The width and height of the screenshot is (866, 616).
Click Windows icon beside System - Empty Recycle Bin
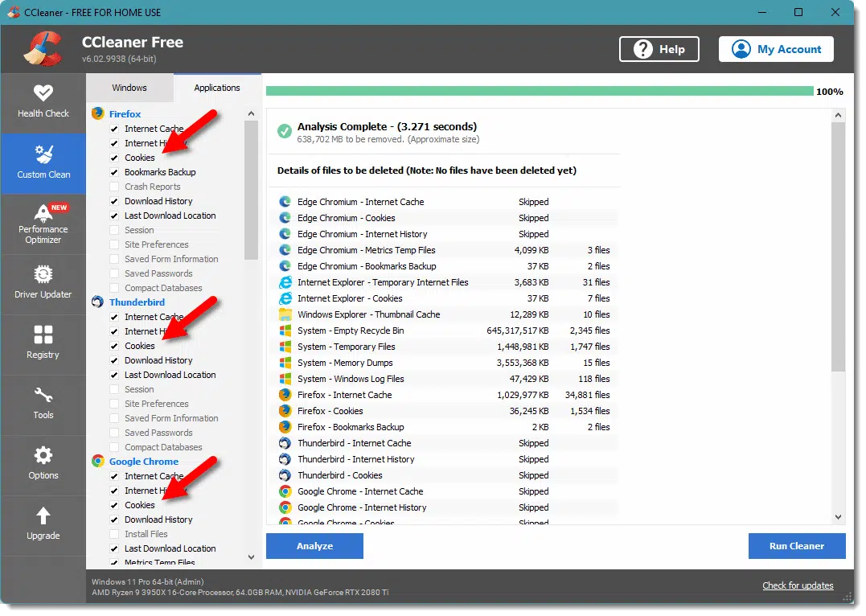tap(285, 331)
